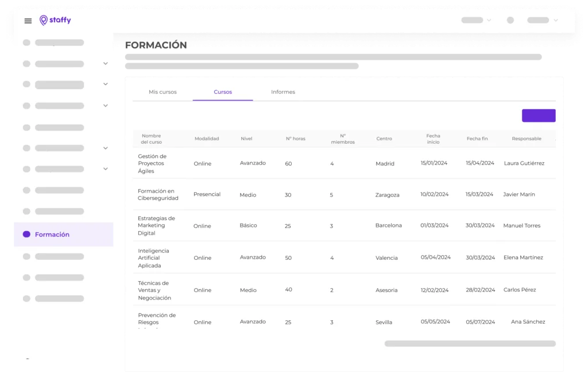Expand the sidebar chevron nearest above Formación
588x372 pixels.
point(106,169)
